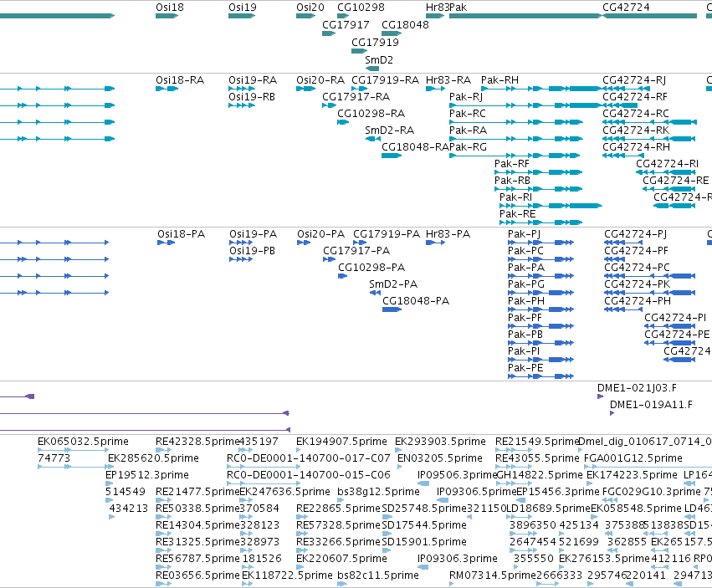This screenshot has width=712, height=588.
Task: Click the CG18048 gene label
Action: coord(405,24)
